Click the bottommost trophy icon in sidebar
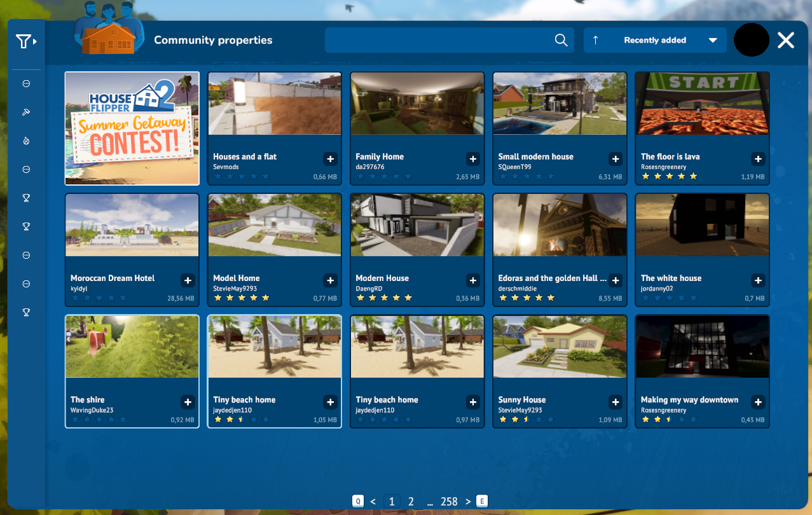This screenshot has height=515, width=812. (x=26, y=312)
